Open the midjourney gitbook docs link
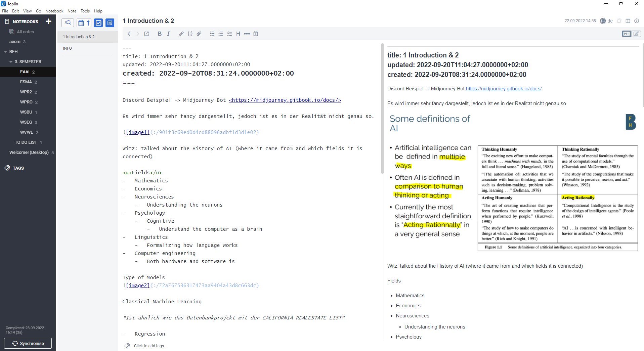 coord(504,88)
